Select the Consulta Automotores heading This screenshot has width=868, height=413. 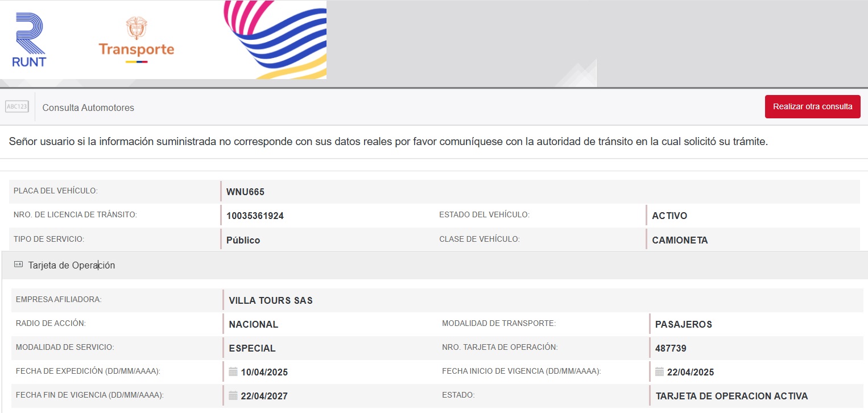pos(88,108)
